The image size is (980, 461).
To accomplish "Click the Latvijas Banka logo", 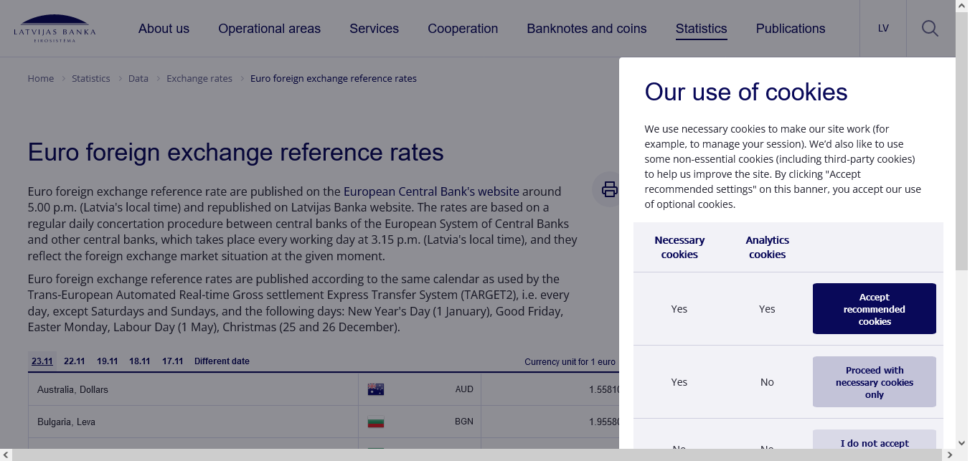I will pos(55,29).
